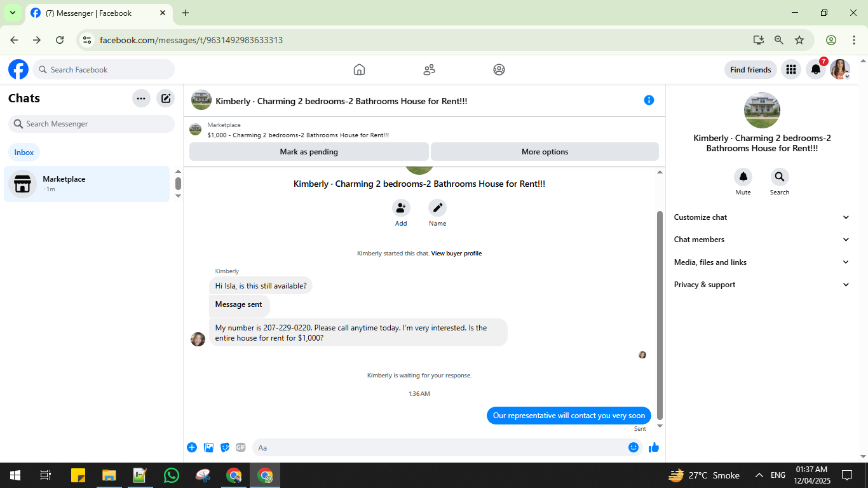The height and width of the screenshot is (488, 868).
Task: Open the Groups icon in top navigation
Action: click(x=499, y=70)
